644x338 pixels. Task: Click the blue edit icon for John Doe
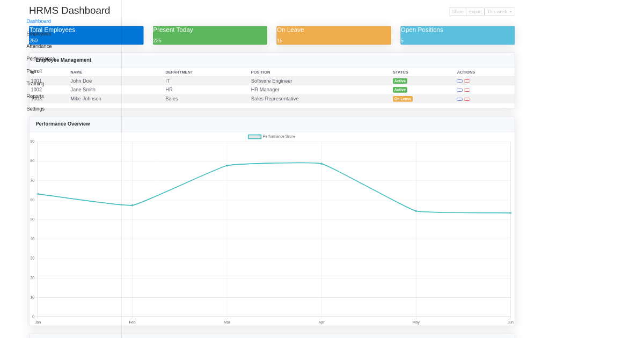click(459, 81)
